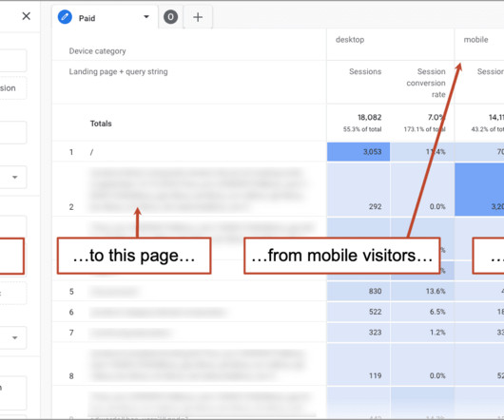Sort by desktop Sessions column
The image size is (504, 420).
(x=365, y=71)
